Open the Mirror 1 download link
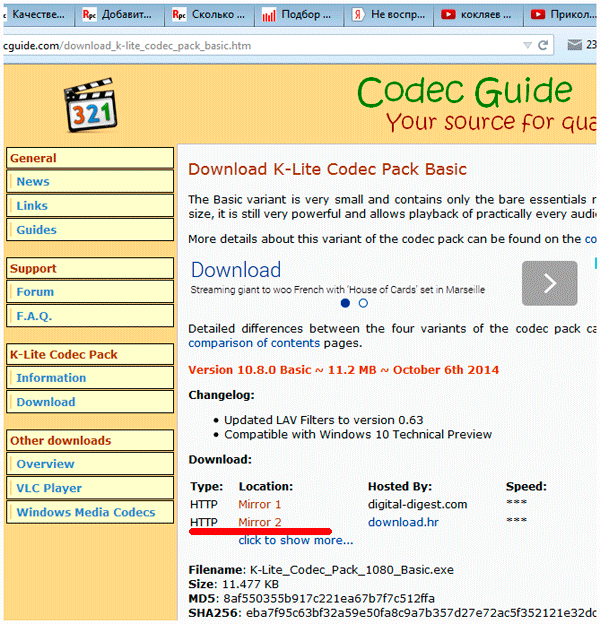 (259, 504)
